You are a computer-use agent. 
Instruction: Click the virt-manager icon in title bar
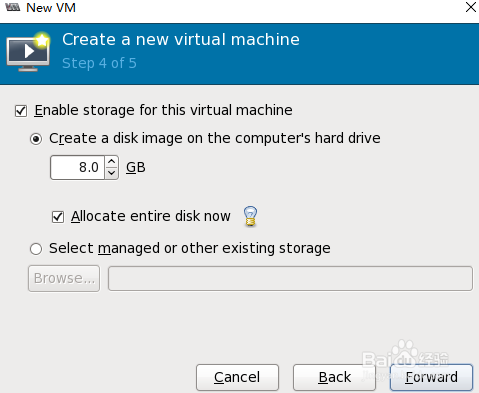[13, 7]
